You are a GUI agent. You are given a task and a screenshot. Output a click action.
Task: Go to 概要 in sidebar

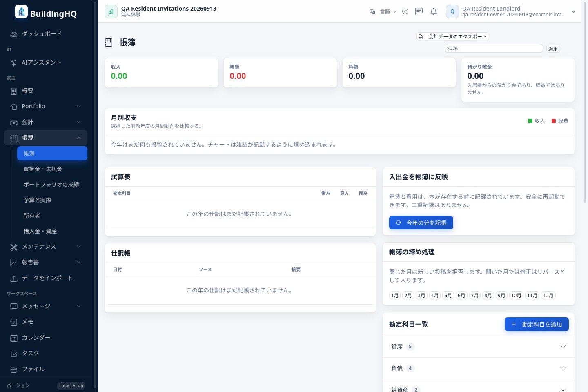click(46, 91)
